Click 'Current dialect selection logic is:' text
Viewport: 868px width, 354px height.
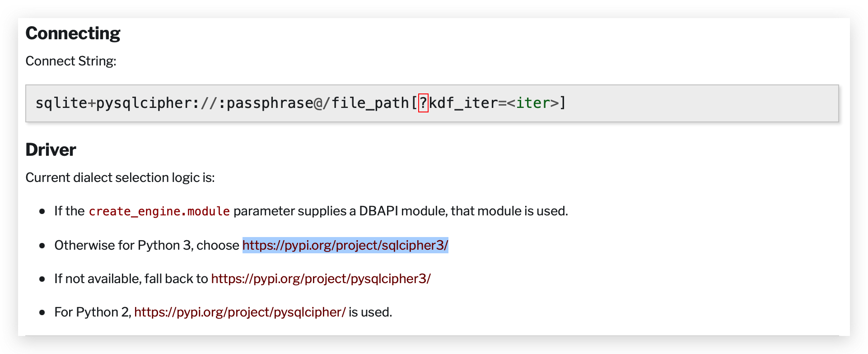pyautogui.click(x=120, y=177)
